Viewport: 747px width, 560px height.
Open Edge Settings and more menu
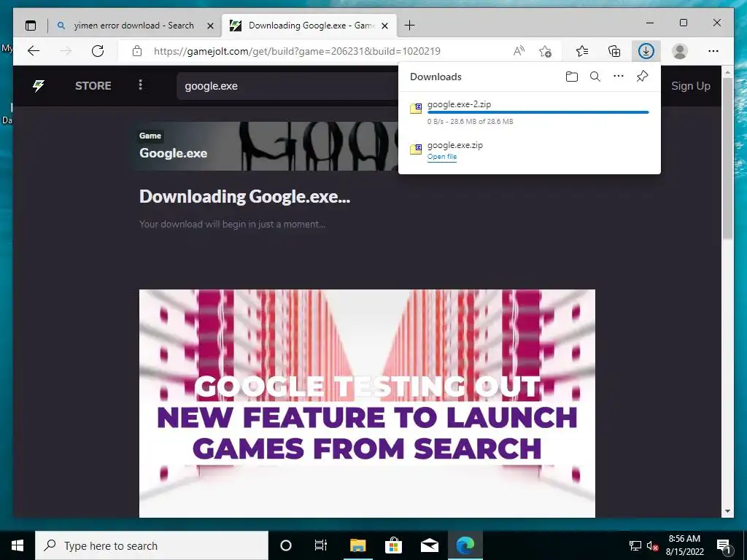coord(713,51)
